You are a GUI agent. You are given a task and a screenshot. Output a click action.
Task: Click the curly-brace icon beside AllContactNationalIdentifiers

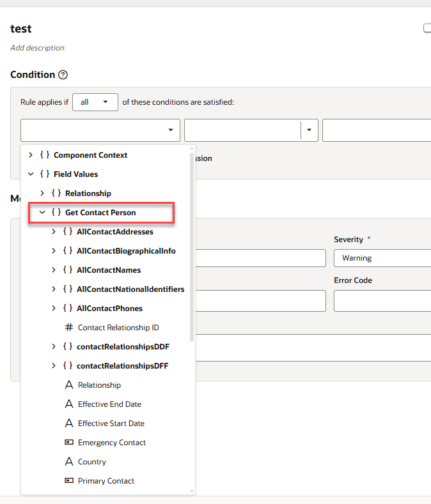(x=68, y=289)
